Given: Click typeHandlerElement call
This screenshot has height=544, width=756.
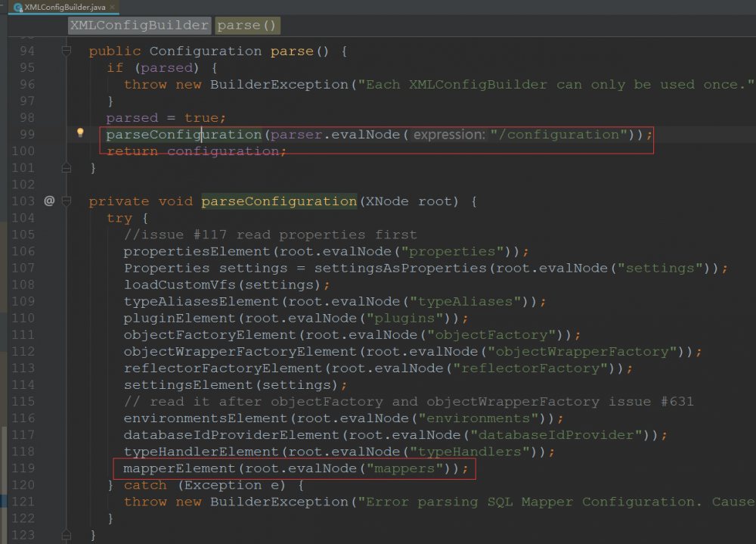Looking at the screenshot, I should (x=201, y=452).
